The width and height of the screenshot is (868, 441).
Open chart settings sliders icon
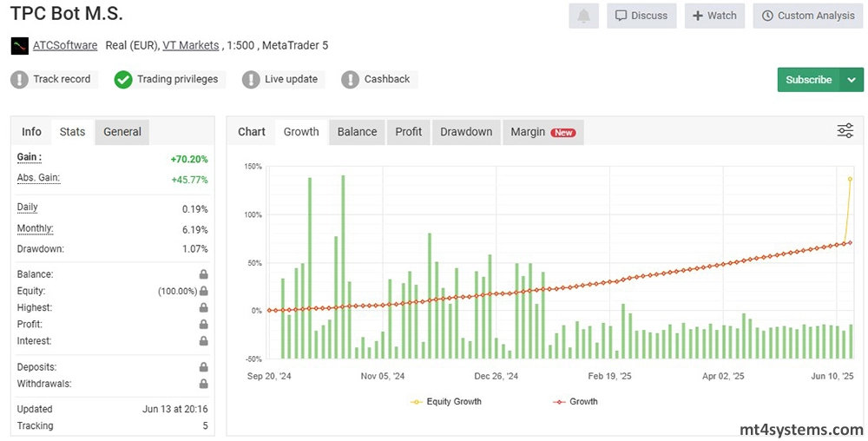click(845, 131)
